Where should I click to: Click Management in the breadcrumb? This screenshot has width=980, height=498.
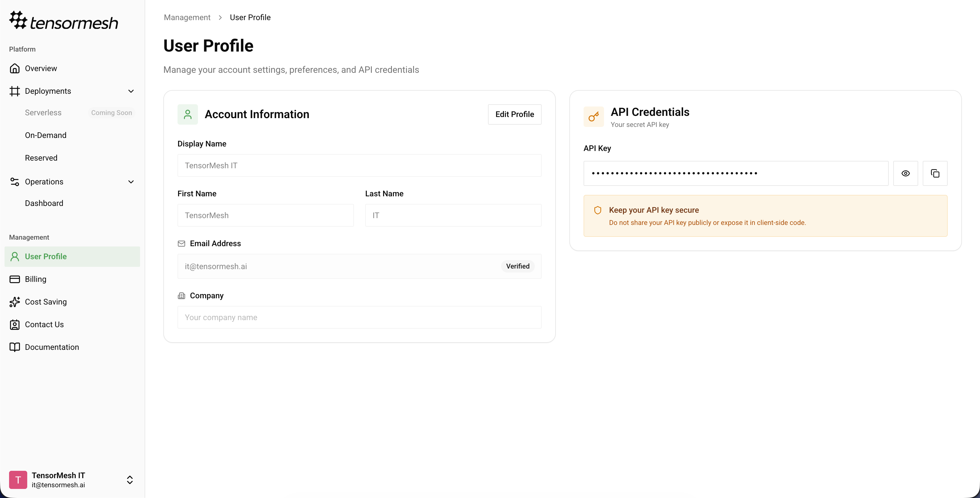coord(186,17)
